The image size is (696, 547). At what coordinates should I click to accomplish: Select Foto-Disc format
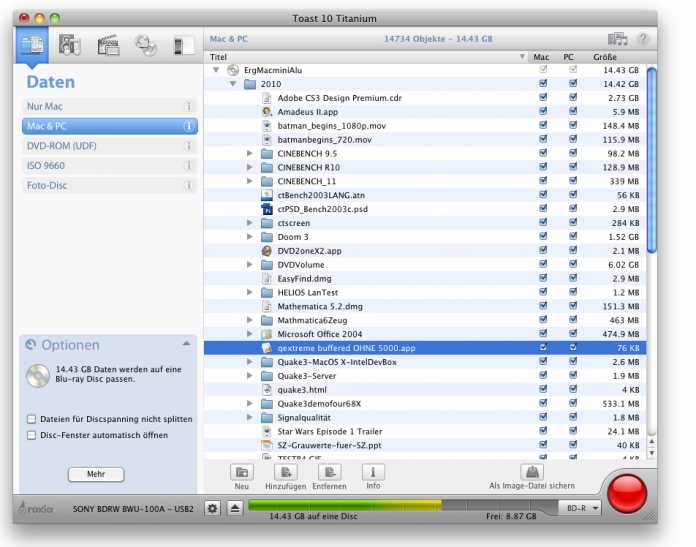pyautogui.click(x=110, y=186)
